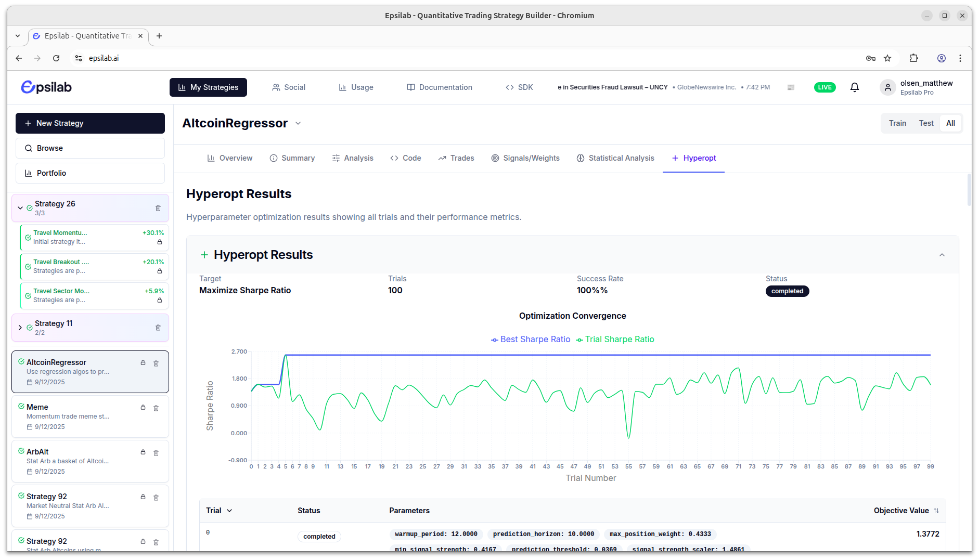Switch dataset view to Train
Image resolution: width=979 pixels, height=560 pixels.
897,123
